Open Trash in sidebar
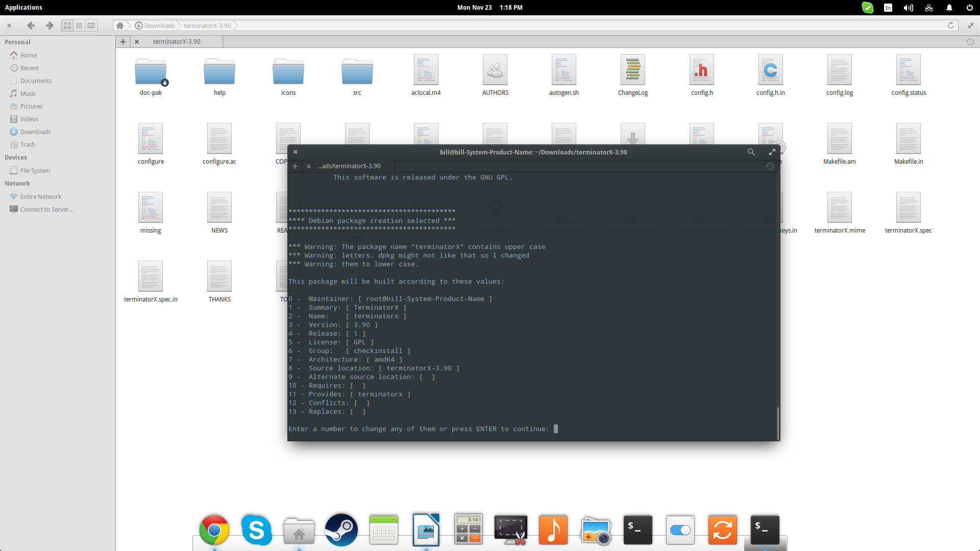The height and width of the screenshot is (551, 980). [22, 144]
